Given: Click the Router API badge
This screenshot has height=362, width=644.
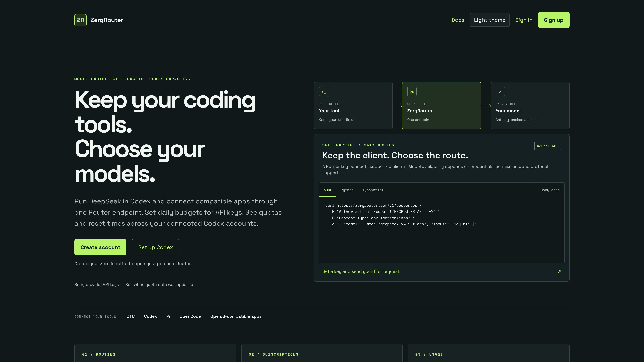Looking at the screenshot, I should (548, 146).
